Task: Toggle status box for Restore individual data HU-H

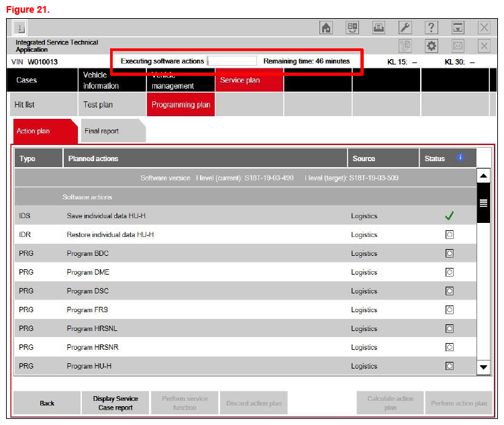Action: point(449,235)
